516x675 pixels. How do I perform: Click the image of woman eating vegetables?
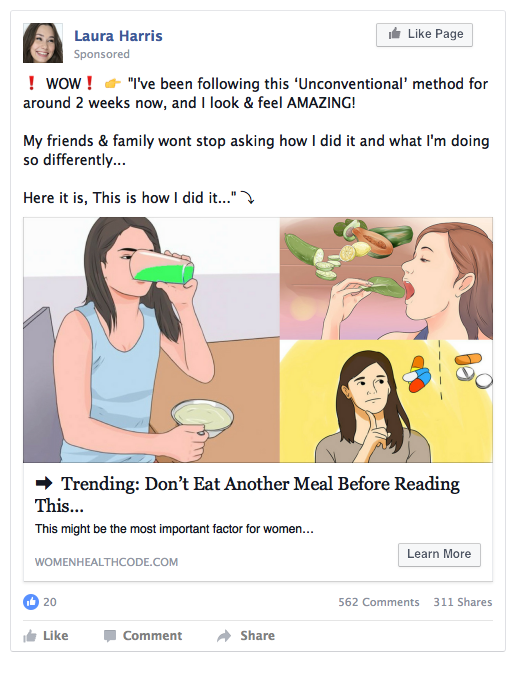[386, 279]
